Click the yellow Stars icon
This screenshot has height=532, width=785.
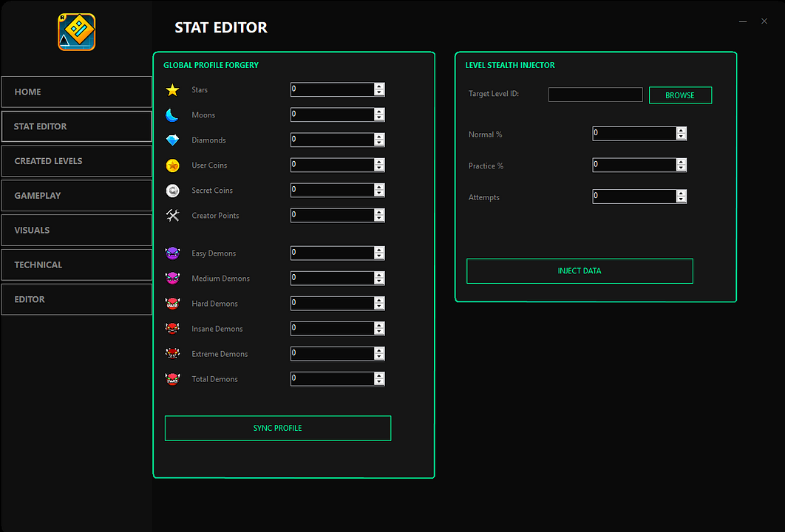pyautogui.click(x=172, y=90)
